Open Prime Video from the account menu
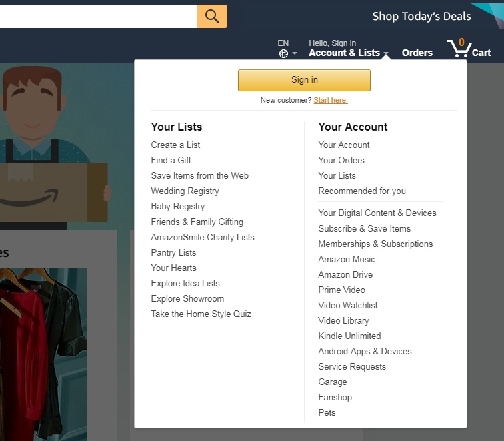 click(341, 290)
